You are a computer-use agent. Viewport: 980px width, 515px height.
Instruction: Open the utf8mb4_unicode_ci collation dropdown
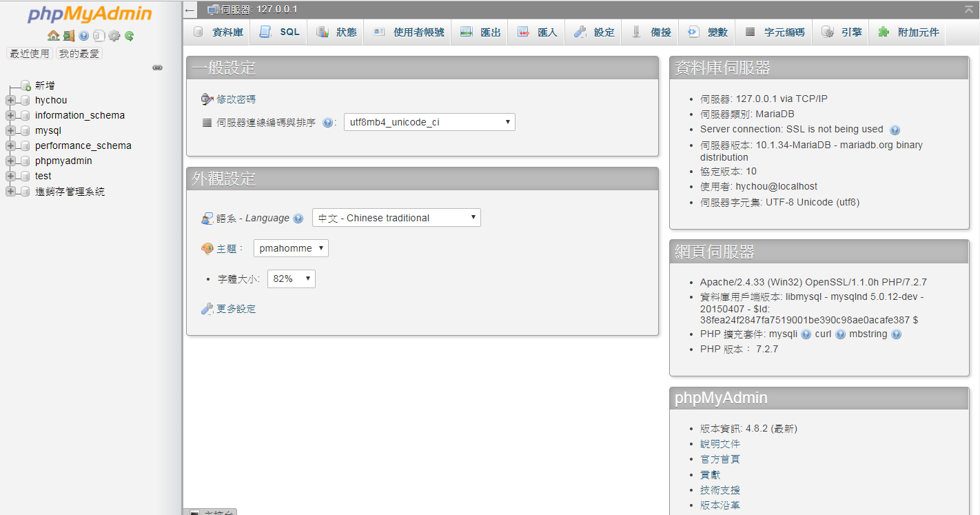tap(429, 122)
